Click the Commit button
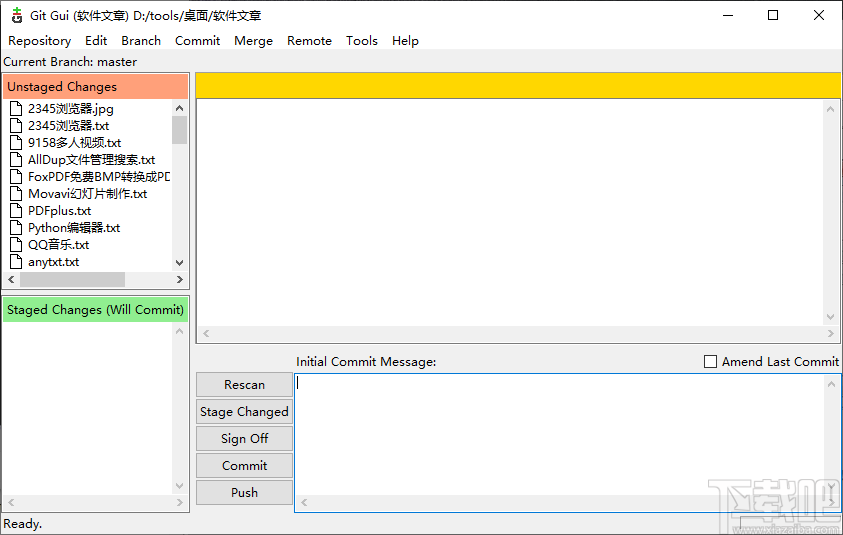 [x=244, y=466]
